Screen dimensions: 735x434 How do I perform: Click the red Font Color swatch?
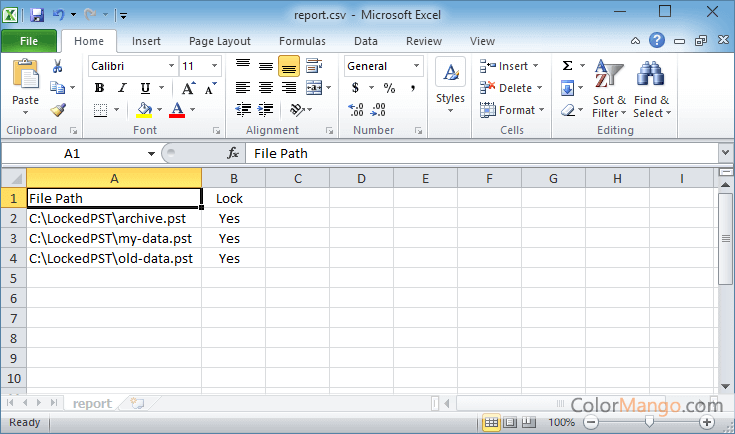tap(177, 110)
